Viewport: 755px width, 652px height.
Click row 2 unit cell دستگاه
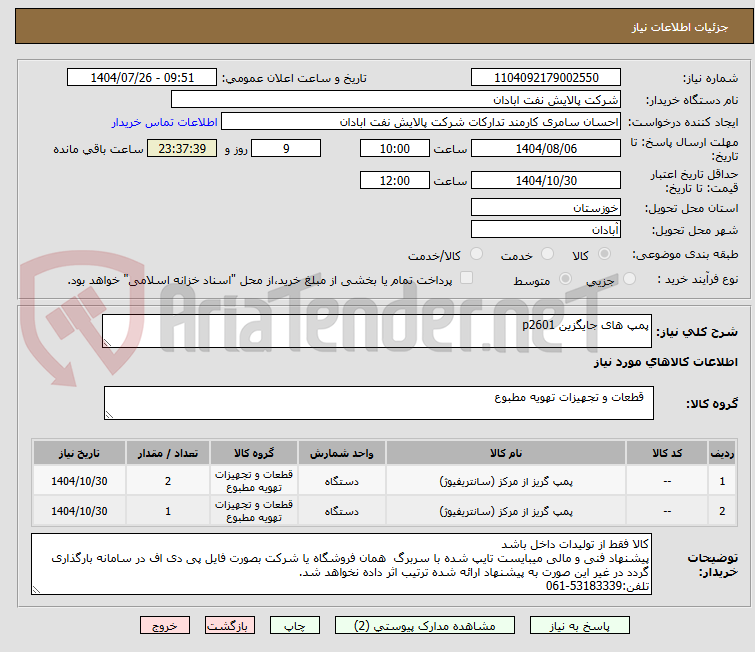pos(341,511)
